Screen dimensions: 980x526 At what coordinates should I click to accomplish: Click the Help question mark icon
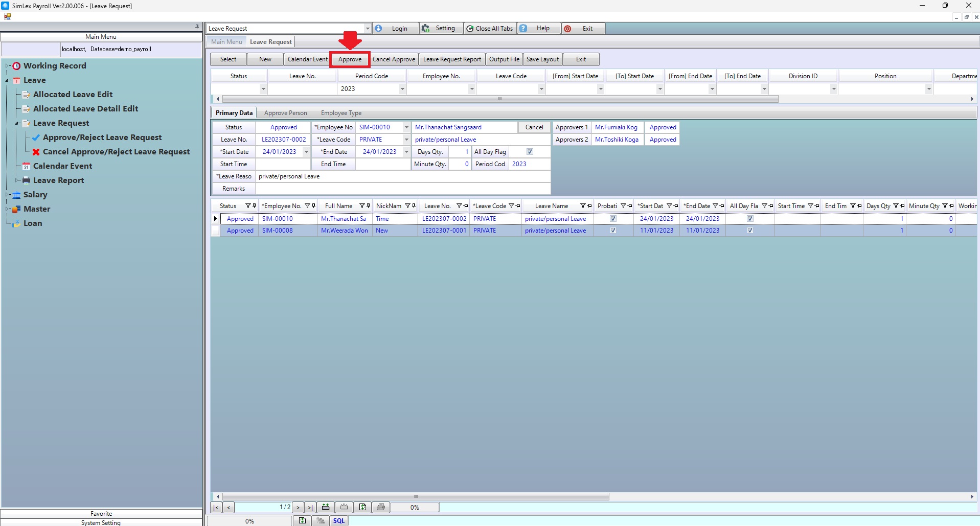[x=523, y=29]
